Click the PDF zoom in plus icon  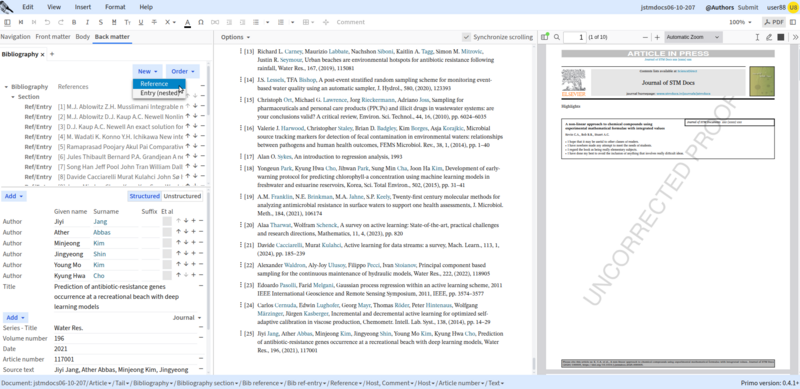(x=657, y=37)
